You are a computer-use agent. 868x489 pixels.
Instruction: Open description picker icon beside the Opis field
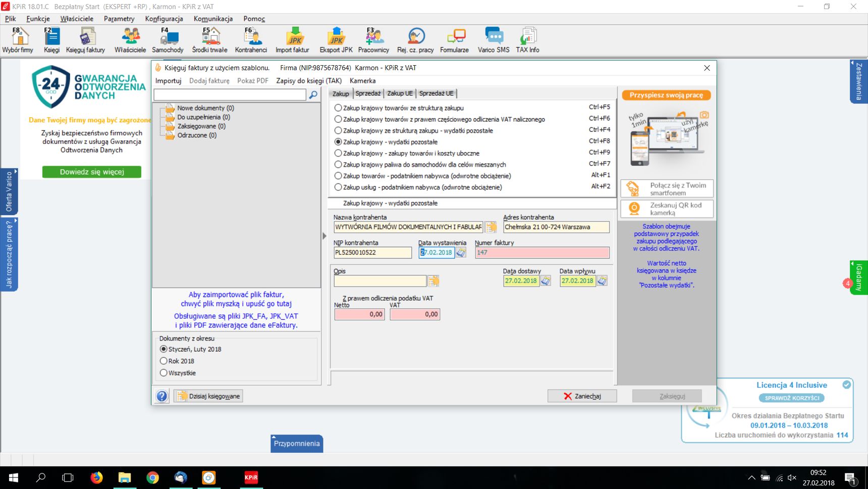[x=433, y=281]
